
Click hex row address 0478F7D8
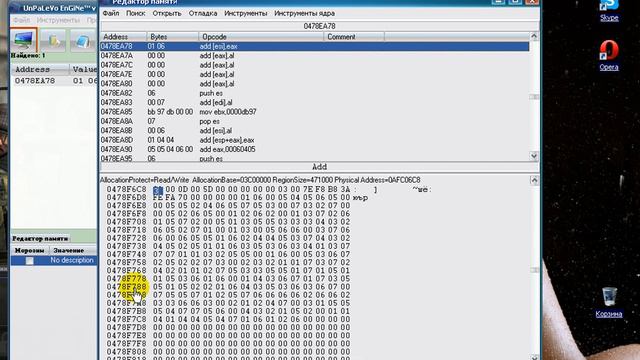pyautogui.click(x=126, y=327)
